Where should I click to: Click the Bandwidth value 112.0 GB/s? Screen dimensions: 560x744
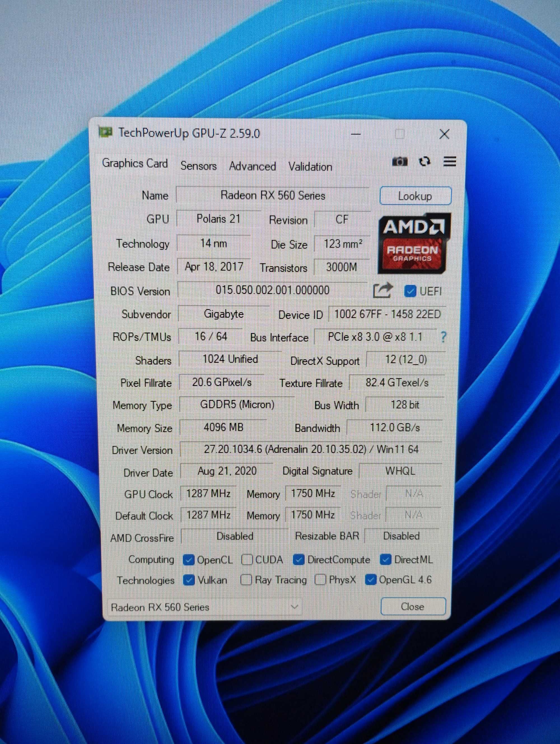[x=395, y=427]
